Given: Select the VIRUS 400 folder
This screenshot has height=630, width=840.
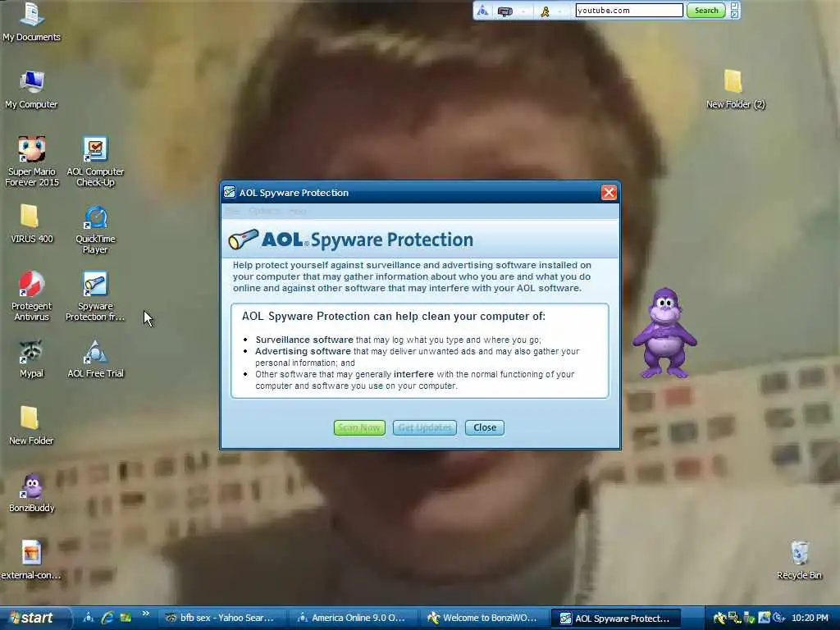Looking at the screenshot, I should (32, 224).
